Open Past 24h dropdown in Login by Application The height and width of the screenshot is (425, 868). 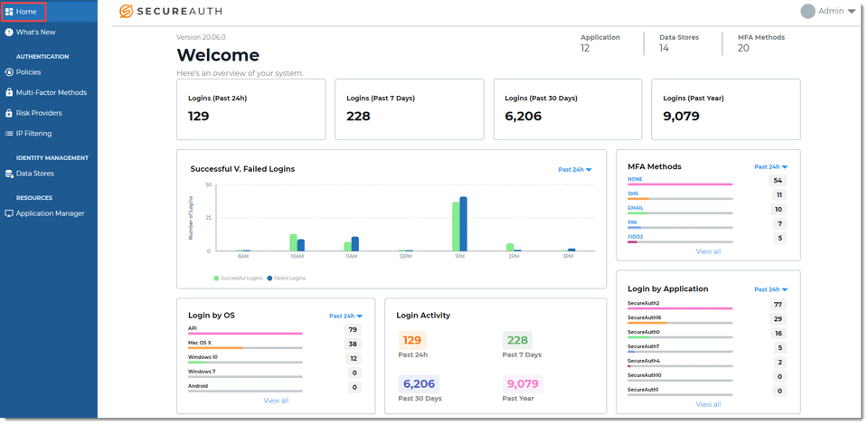(770, 289)
